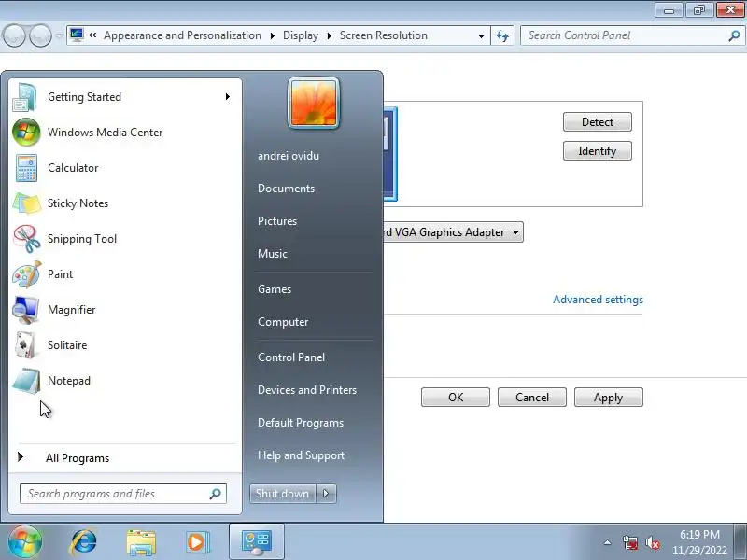Launch Windows Media Center icon
The height and width of the screenshot is (560, 747).
coord(26,133)
